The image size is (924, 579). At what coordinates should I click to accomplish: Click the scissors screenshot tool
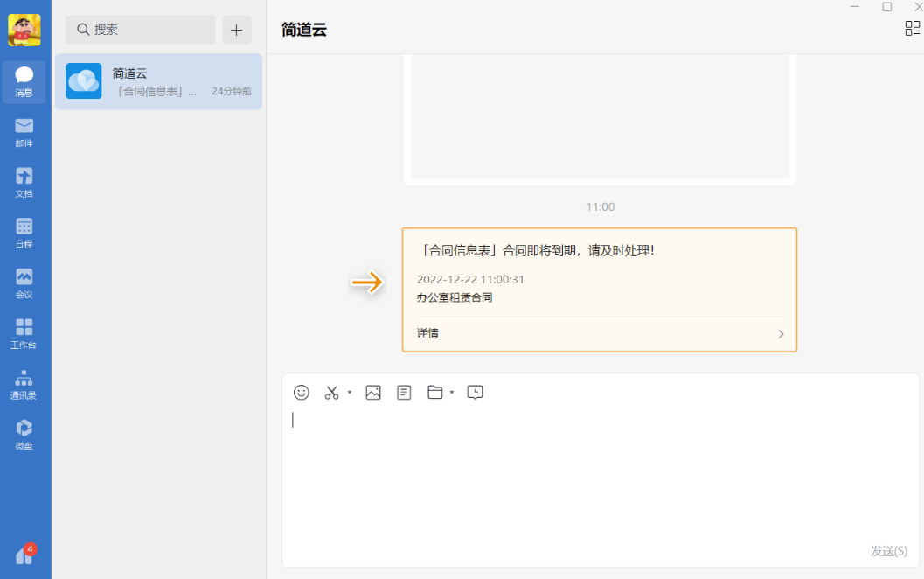pos(332,393)
